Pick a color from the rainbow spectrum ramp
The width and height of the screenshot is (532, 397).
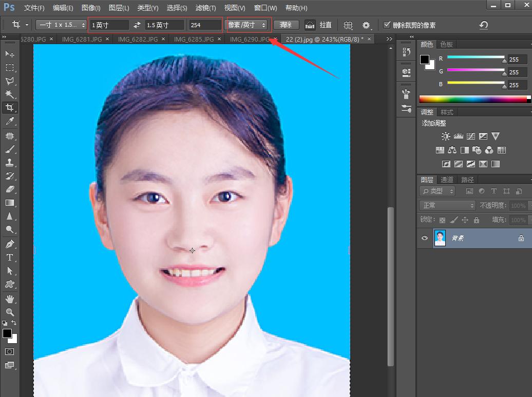[x=472, y=98]
